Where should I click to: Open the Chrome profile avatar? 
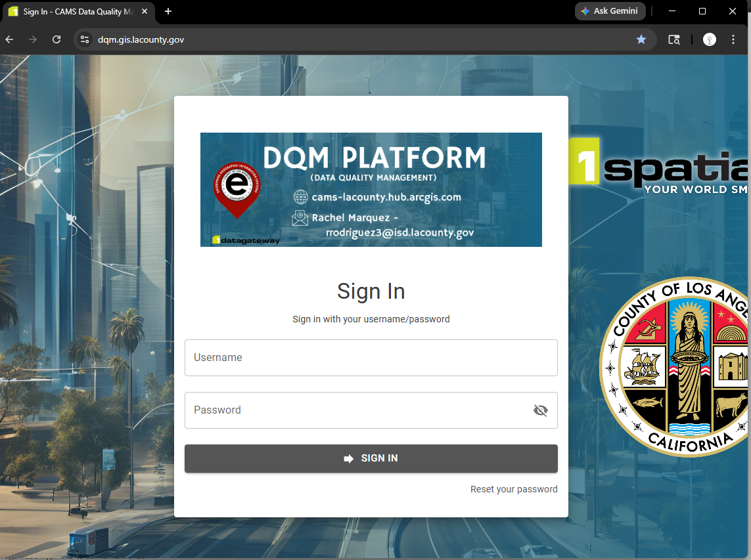click(x=710, y=39)
